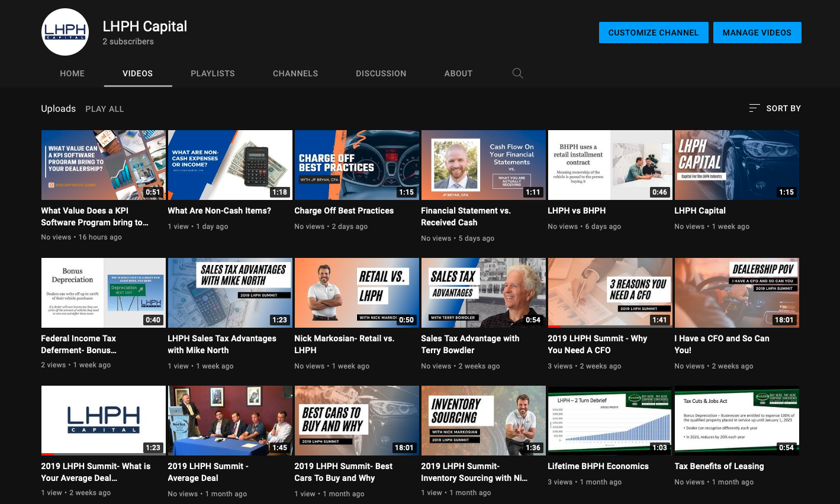The height and width of the screenshot is (504, 840).
Task: Open the LHPH Capital channel avatar
Action: (65, 32)
